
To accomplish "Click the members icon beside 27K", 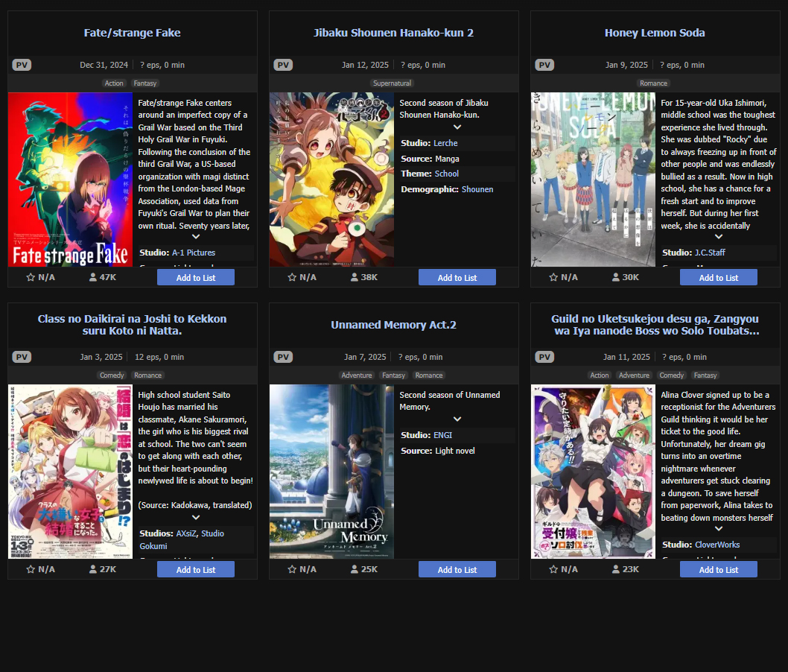I will [x=93, y=569].
